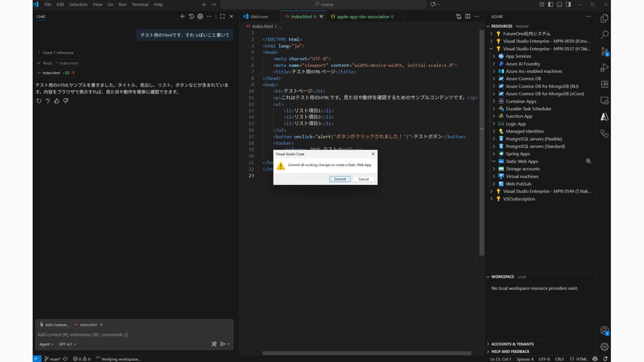The width and height of the screenshot is (644, 362).
Task: Open the Azure icon in activity bar
Action: pos(604,117)
